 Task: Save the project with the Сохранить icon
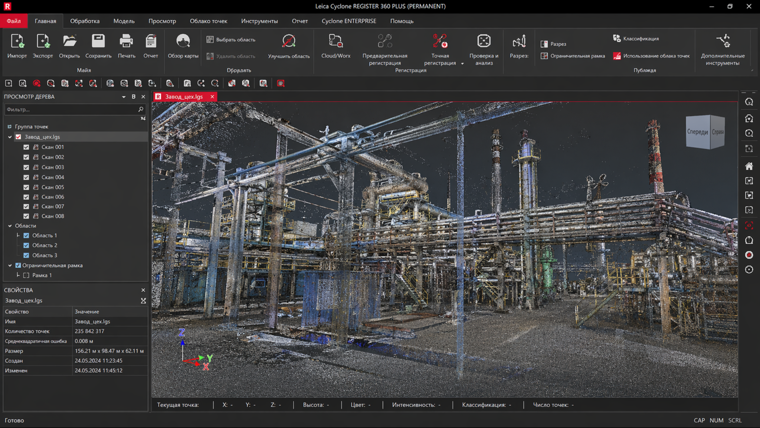[98, 41]
